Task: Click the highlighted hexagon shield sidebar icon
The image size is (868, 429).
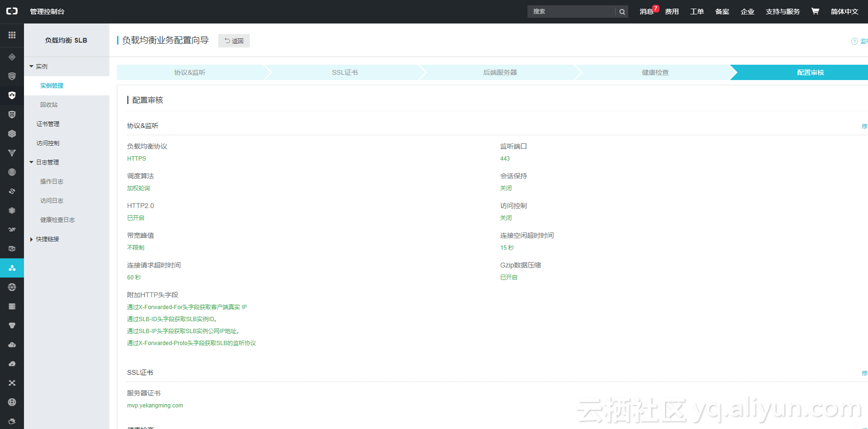Action: tap(12, 95)
